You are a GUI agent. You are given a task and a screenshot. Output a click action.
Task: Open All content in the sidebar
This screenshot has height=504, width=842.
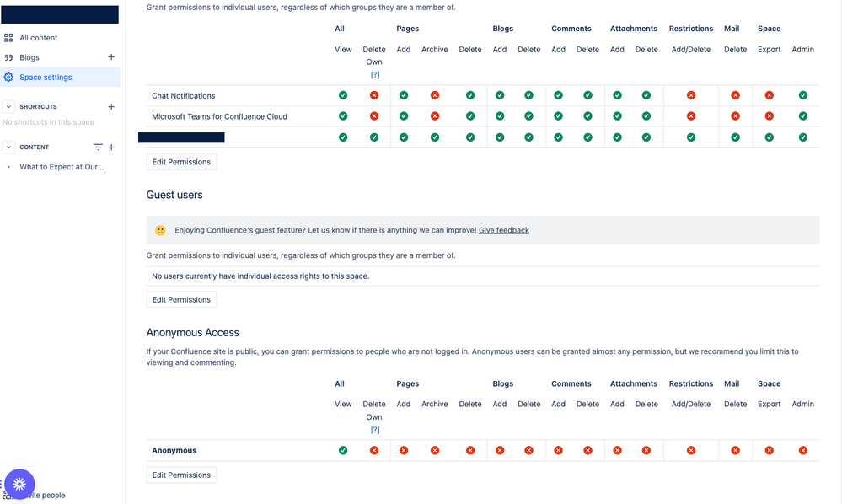tap(38, 38)
